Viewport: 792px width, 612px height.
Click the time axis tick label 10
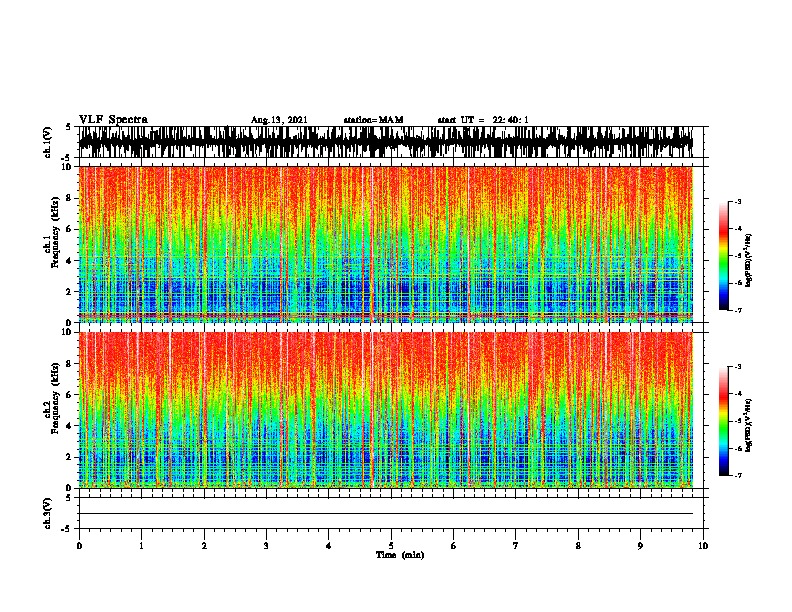(x=703, y=546)
